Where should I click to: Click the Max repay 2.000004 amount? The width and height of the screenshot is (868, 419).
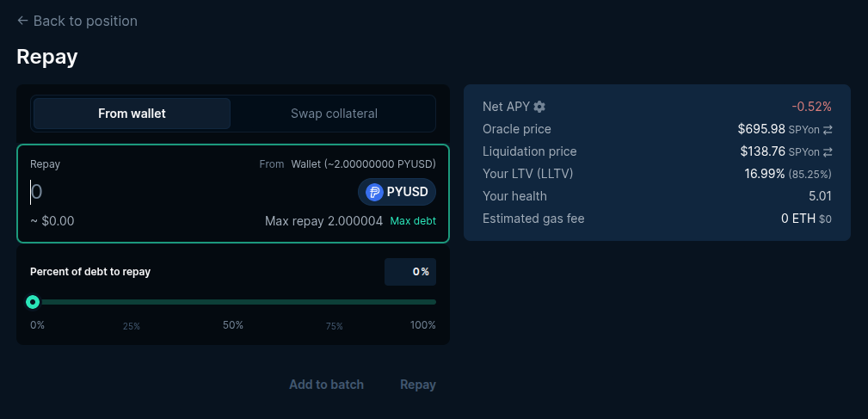pyautogui.click(x=323, y=221)
